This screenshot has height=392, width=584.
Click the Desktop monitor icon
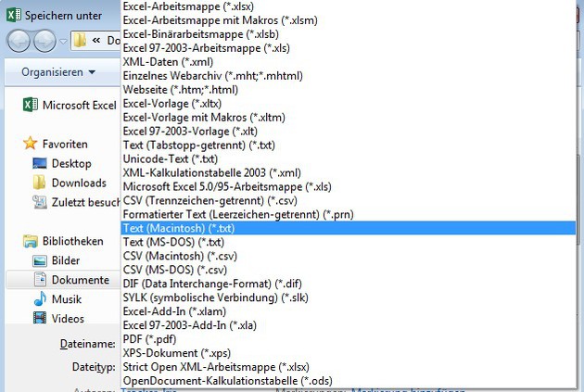pyautogui.click(x=40, y=163)
